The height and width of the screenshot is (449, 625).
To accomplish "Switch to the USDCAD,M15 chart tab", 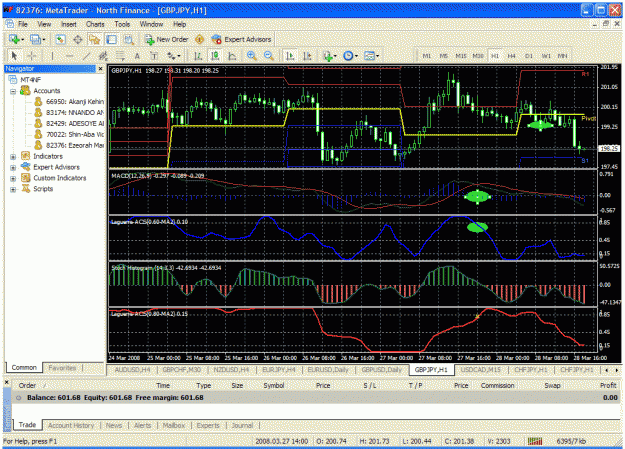I will point(480,370).
